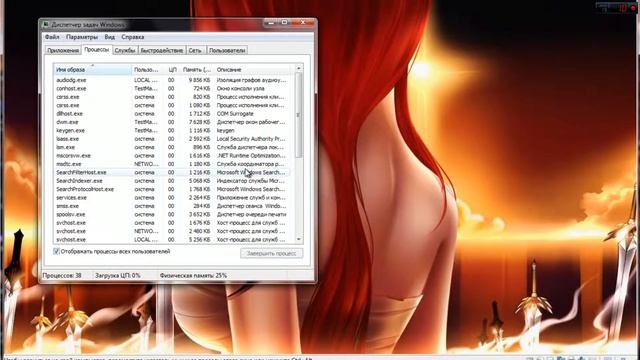This screenshot has width=640, height=360.
Task: Click the Local Security Authority description
Action: click(x=251, y=139)
